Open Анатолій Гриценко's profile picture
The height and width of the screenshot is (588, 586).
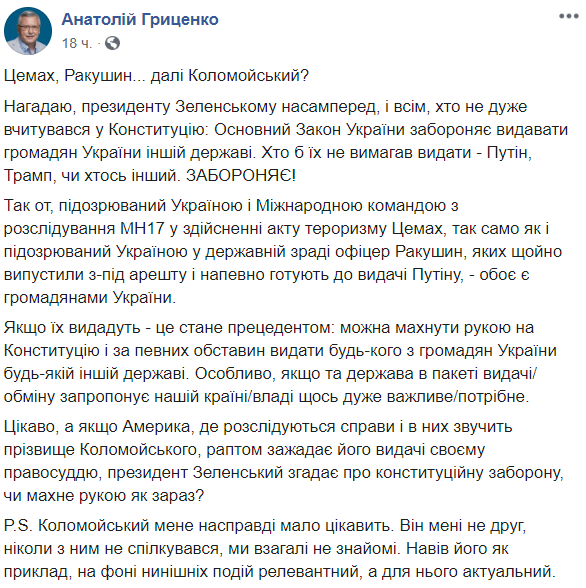(28, 31)
